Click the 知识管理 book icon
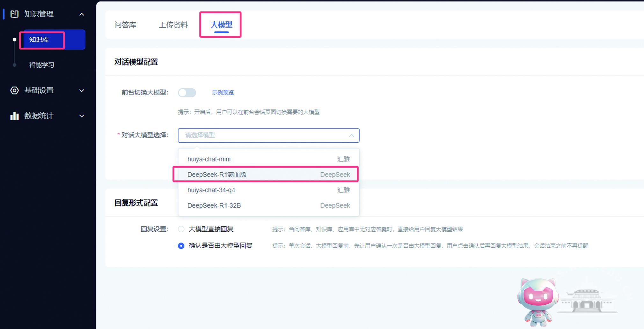Viewport: 644px width, 329px height. coord(14,14)
